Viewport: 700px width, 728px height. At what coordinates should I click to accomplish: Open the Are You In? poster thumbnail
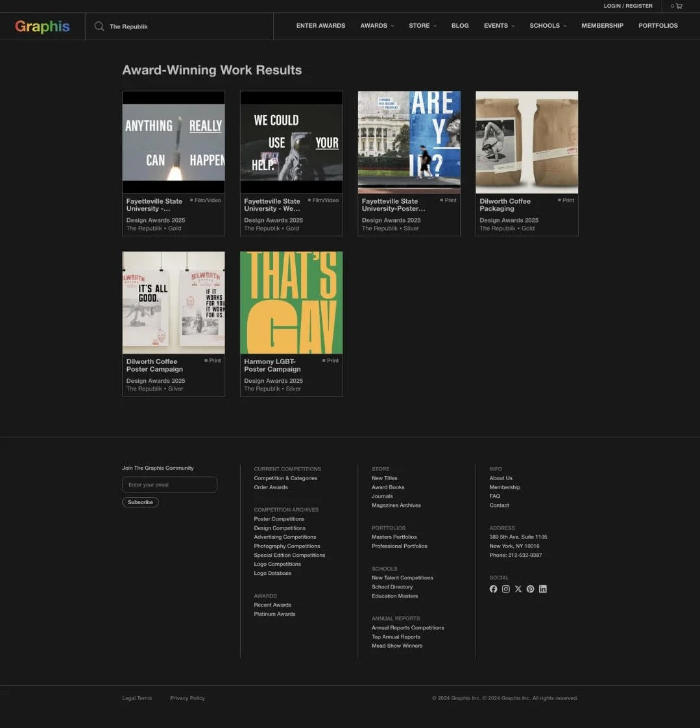[409, 142]
